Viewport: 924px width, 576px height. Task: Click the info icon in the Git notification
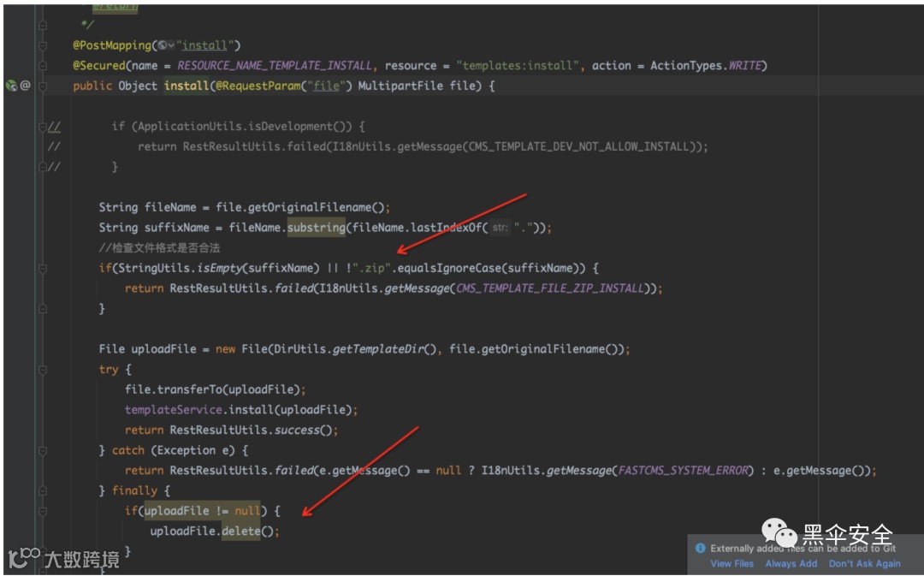[x=700, y=548]
